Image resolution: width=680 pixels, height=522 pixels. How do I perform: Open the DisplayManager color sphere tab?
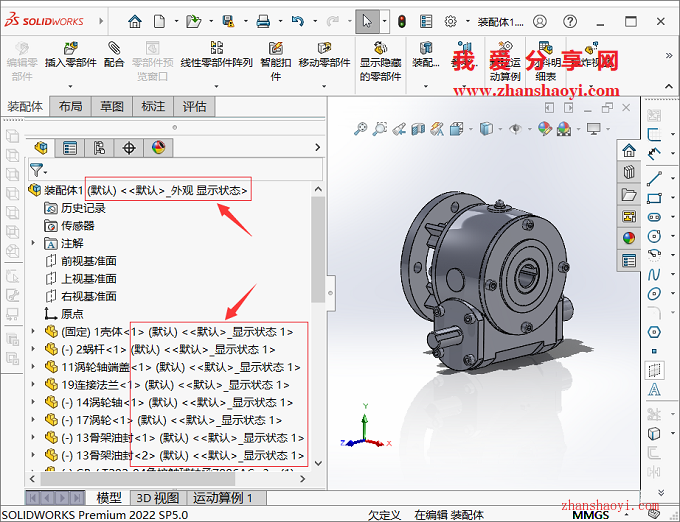[159, 148]
